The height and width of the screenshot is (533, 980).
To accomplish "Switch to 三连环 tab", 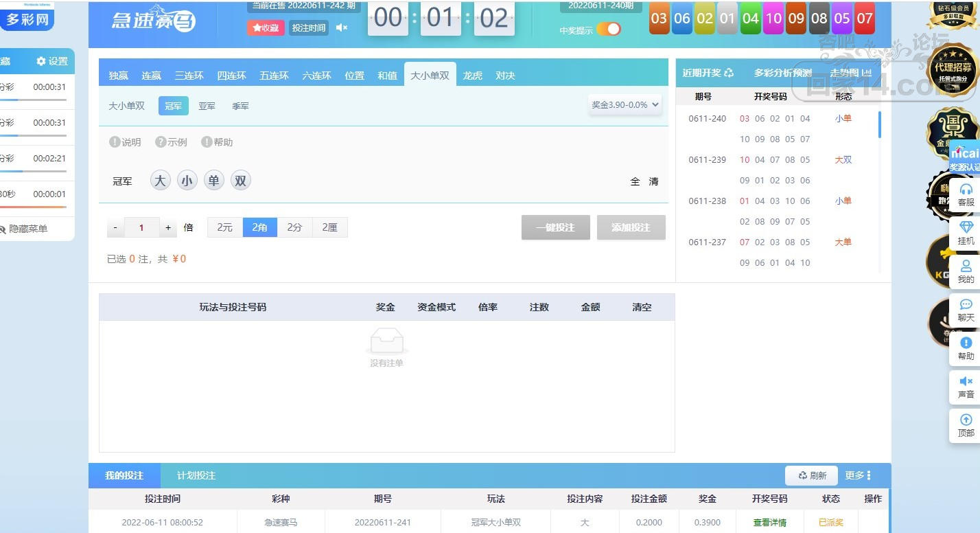I will click(x=189, y=76).
